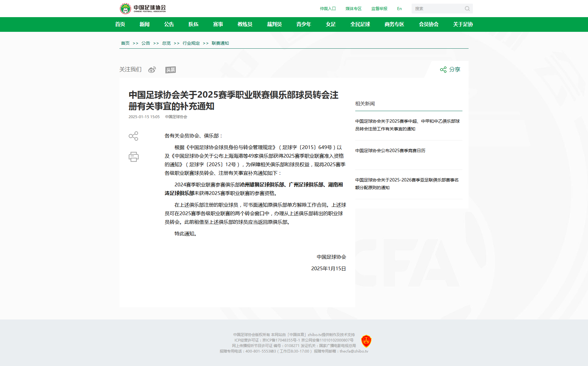Click the CFA association logo

pyautogui.click(x=126, y=8)
